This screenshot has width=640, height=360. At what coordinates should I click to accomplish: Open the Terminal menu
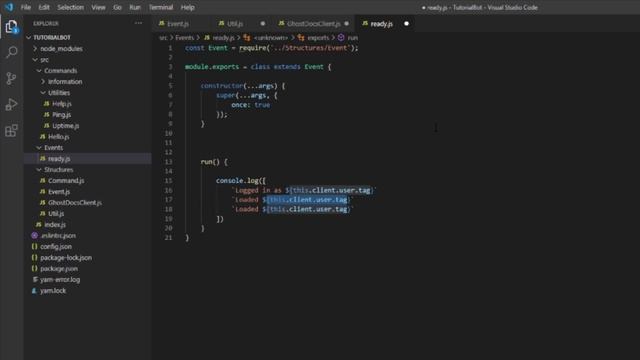point(160,7)
